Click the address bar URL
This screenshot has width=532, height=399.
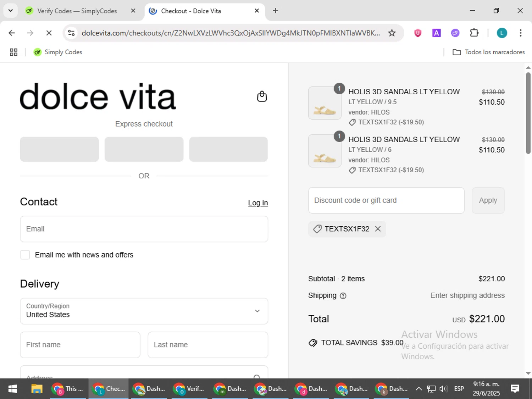click(231, 33)
